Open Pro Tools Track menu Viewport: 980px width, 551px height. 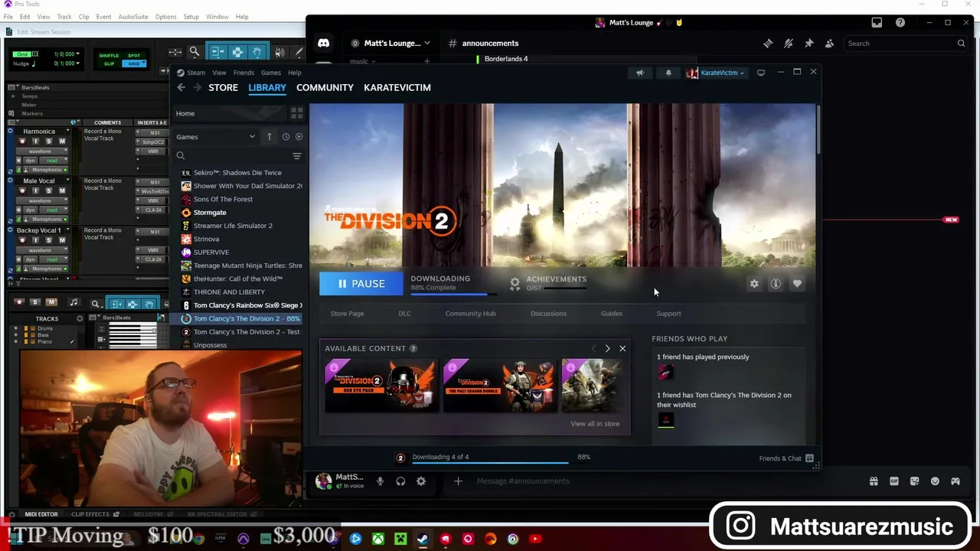pos(64,17)
